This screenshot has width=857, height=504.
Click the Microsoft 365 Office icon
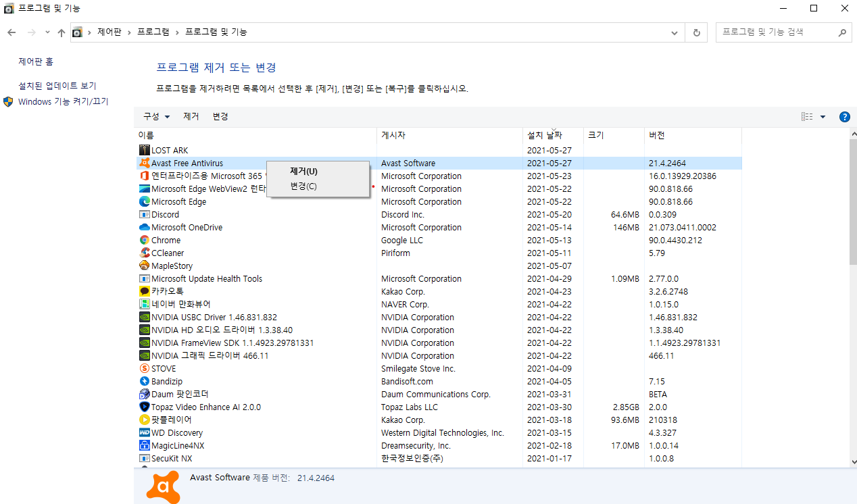pos(144,176)
